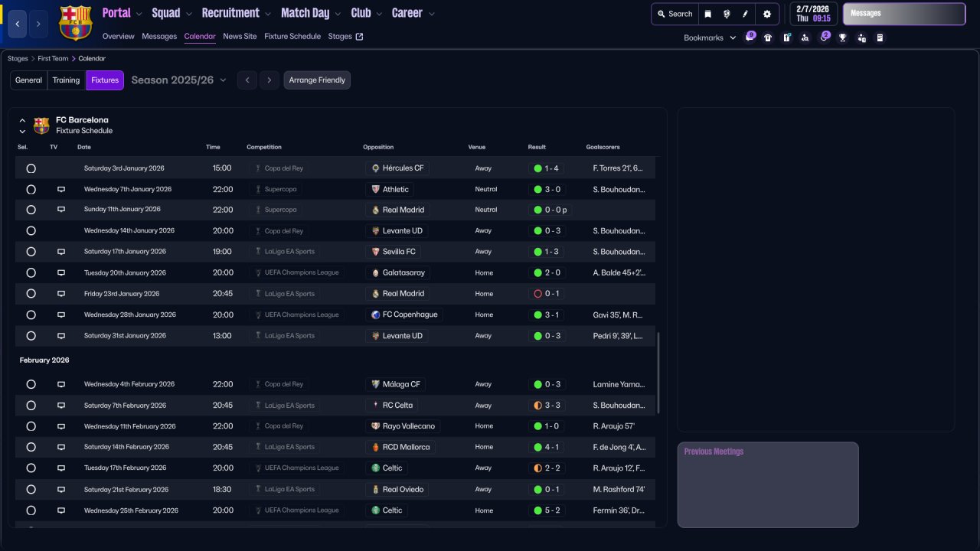Open the Galatasaray opposition link
Viewport: 980px width, 551px height.
[398, 272]
